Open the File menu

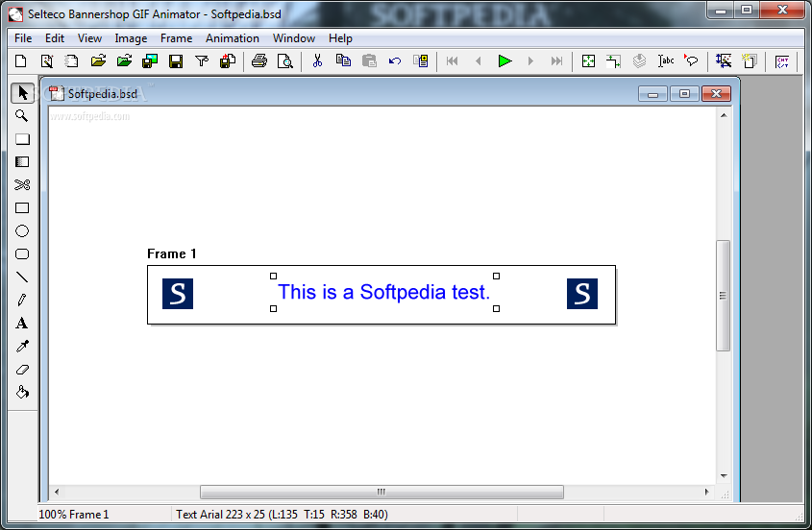point(23,38)
